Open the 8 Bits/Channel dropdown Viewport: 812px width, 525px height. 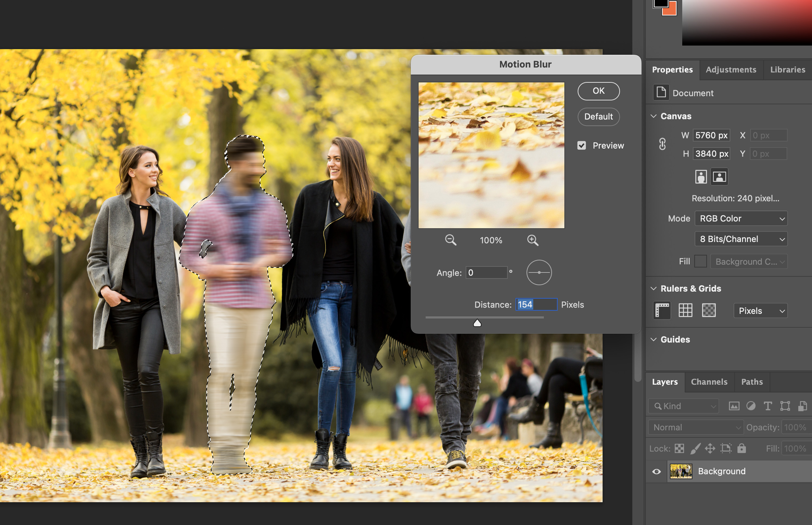(x=741, y=239)
